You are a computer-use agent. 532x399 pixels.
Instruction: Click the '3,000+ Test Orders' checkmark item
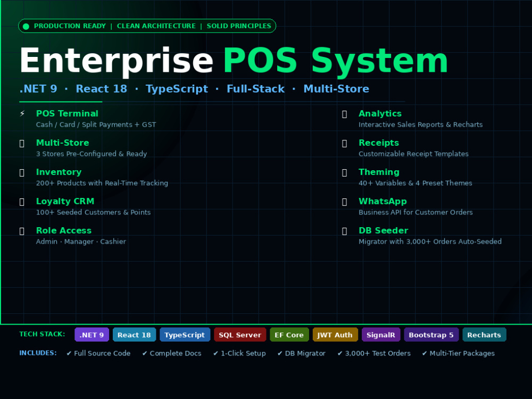point(374,353)
